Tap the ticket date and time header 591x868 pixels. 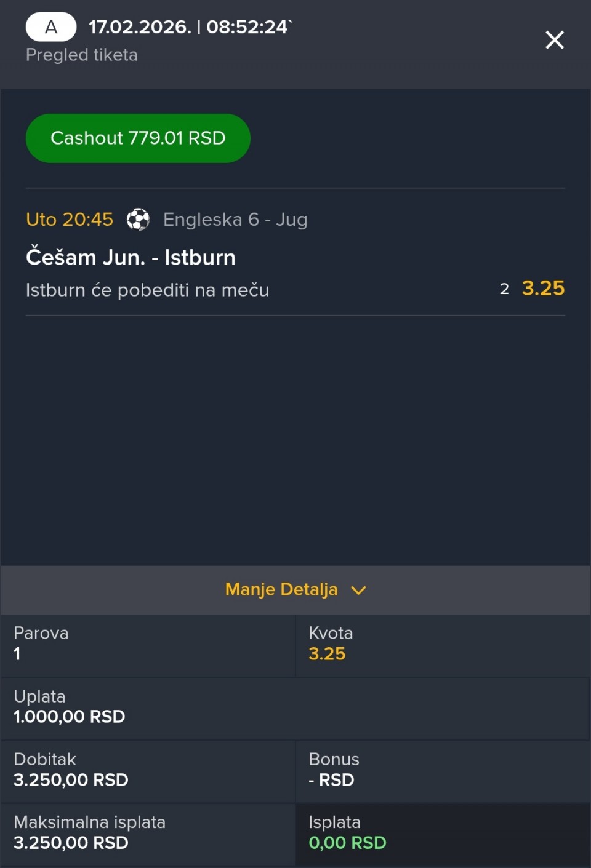188,27
